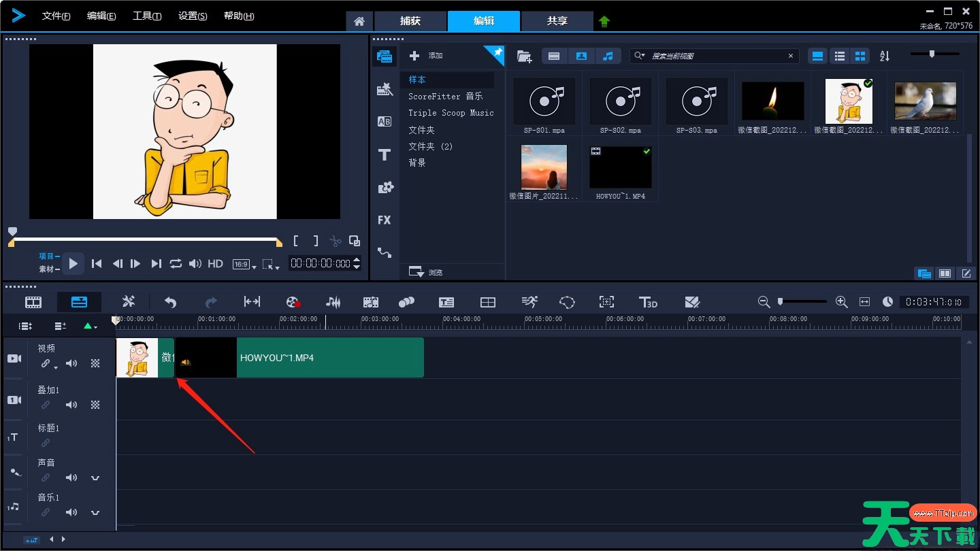Open Subtitle Editor icon
Image resolution: width=980 pixels, height=551 pixels.
pyautogui.click(x=446, y=302)
